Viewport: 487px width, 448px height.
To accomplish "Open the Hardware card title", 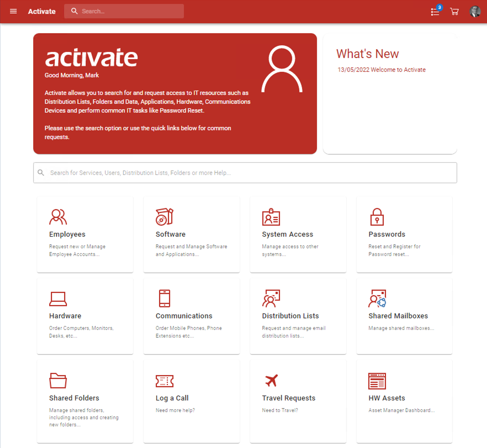I will click(x=65, y=316).
